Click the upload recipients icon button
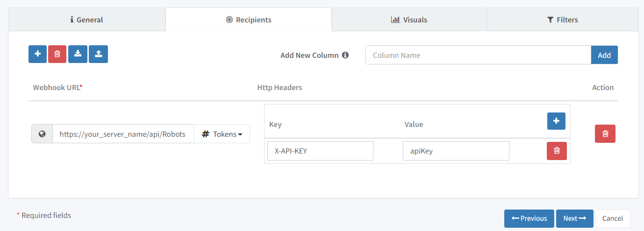This screenshot has height=231, width=644. tap(99, 54)
